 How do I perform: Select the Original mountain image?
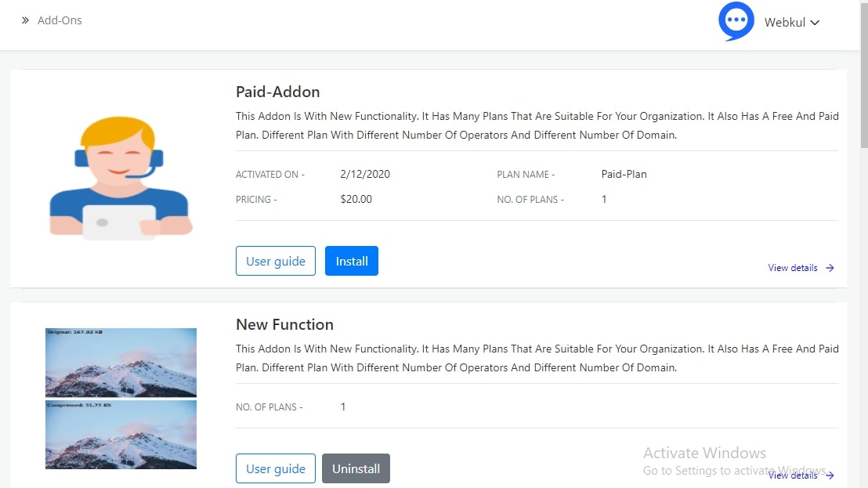tap(121, 363)
